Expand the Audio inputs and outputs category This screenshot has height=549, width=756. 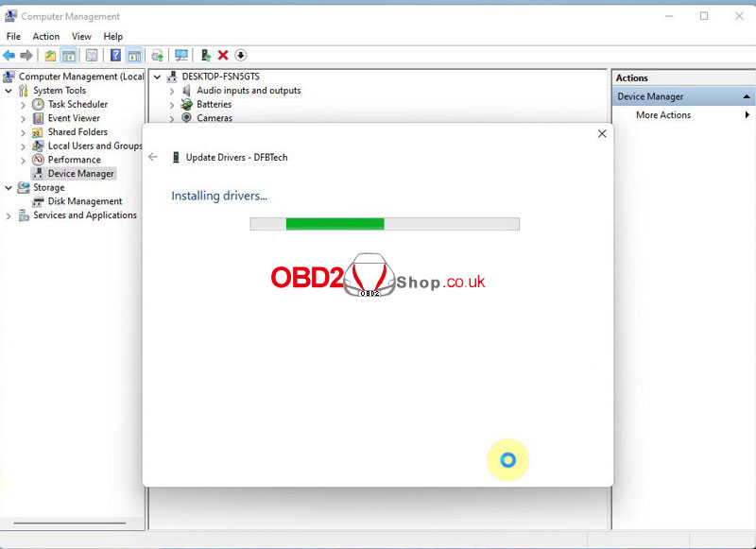click(172, 91)
